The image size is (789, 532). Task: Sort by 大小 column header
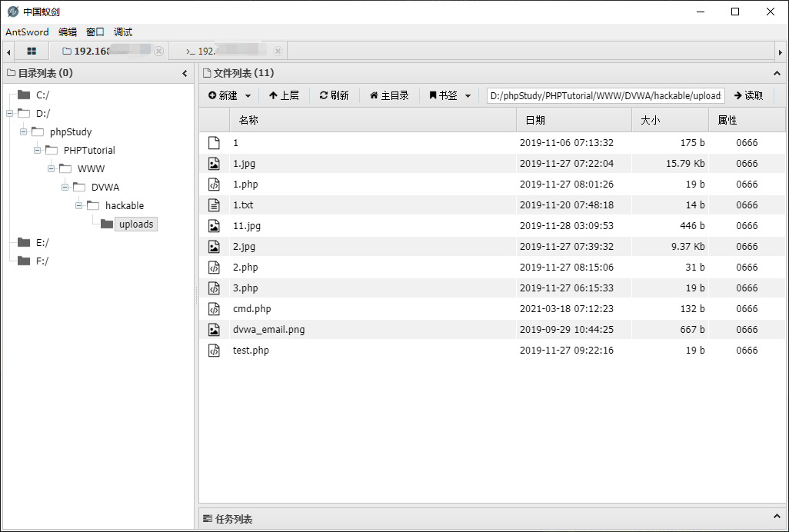[671, 120]
